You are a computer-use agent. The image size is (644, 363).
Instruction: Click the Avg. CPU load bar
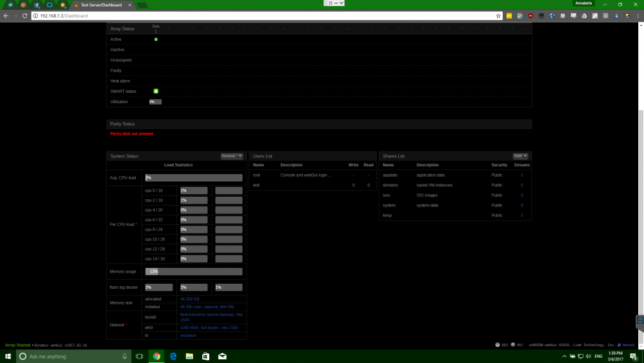[x=193, y=177]
